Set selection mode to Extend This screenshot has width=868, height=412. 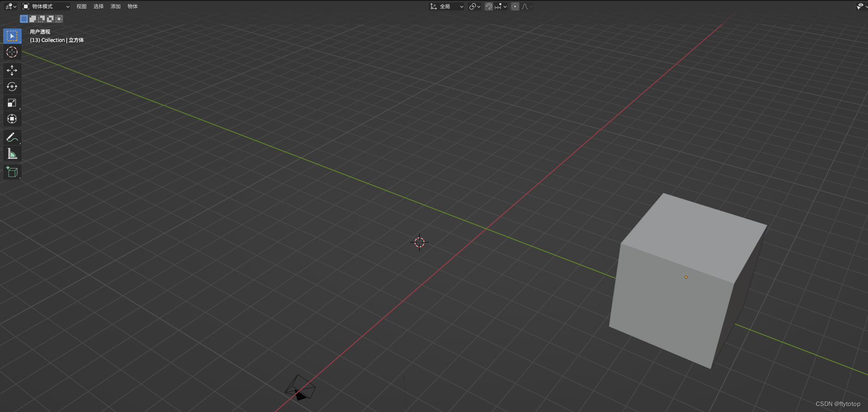click(x=33, y=19)
